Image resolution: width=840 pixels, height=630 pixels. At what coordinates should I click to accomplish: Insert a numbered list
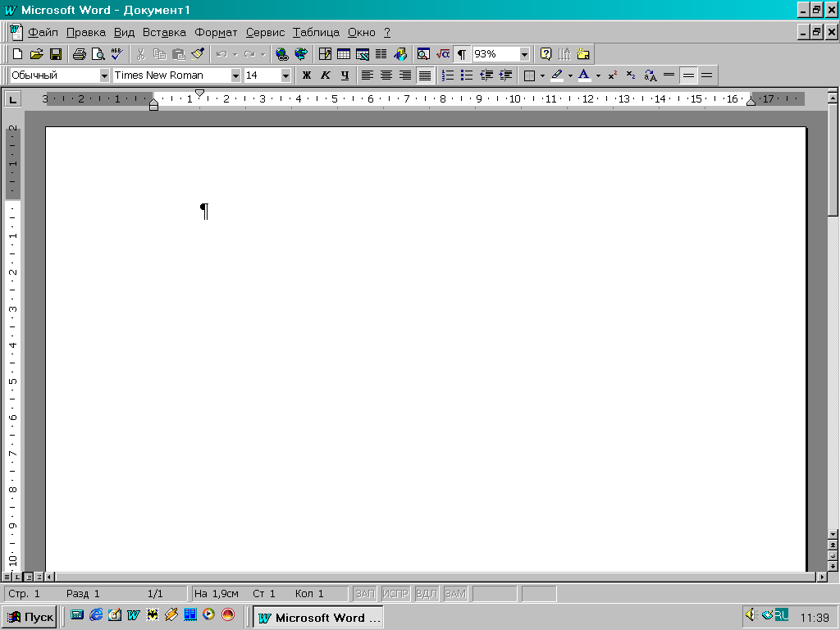point(448,75)
